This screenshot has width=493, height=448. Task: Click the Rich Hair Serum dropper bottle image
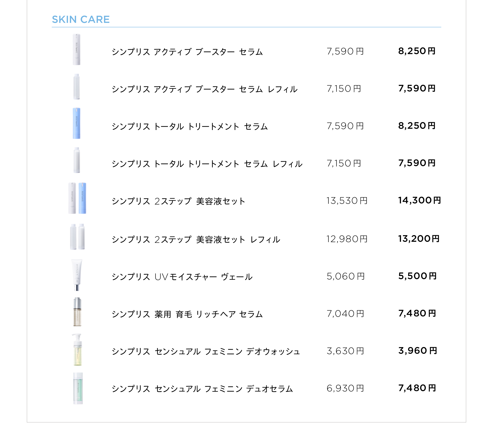[x=77, y=312]
